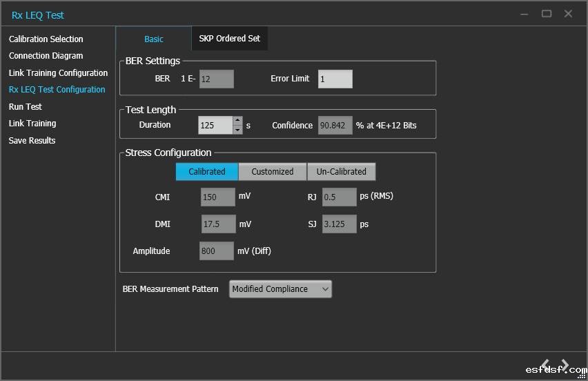Image resolution: width=588 pixels, height=381 pixels.
Task: Go to the next step using right arrow
Action: pos(565,364)
